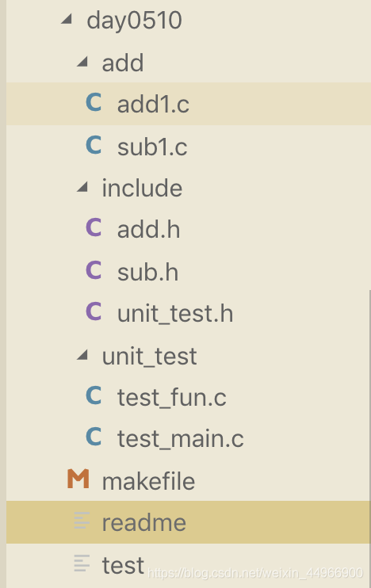Collapse the include folder triangle
This screenshot has width=371, height=588.
(x=82, y=187)
